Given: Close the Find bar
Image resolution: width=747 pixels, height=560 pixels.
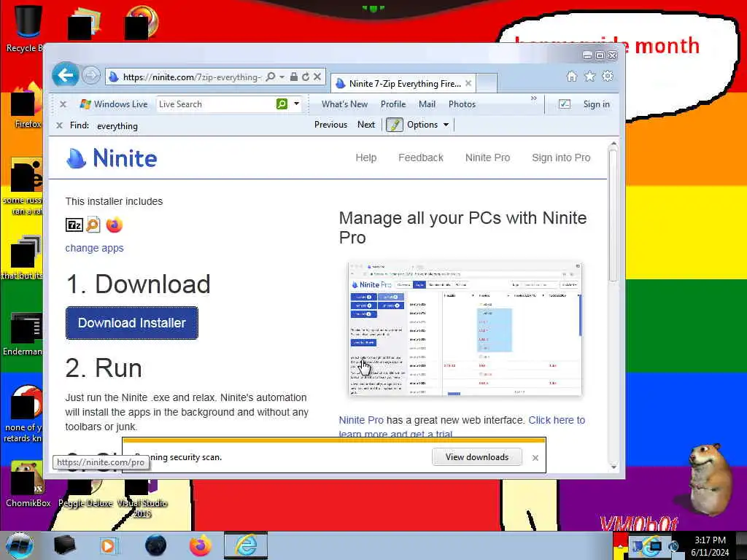Looking at the screenshot, I should 59,125.
